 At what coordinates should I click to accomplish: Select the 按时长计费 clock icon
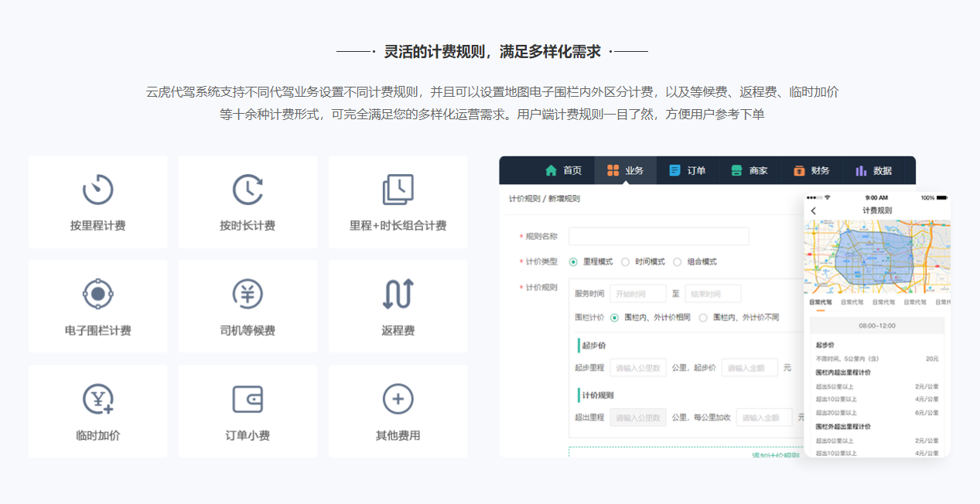(248, 190)
